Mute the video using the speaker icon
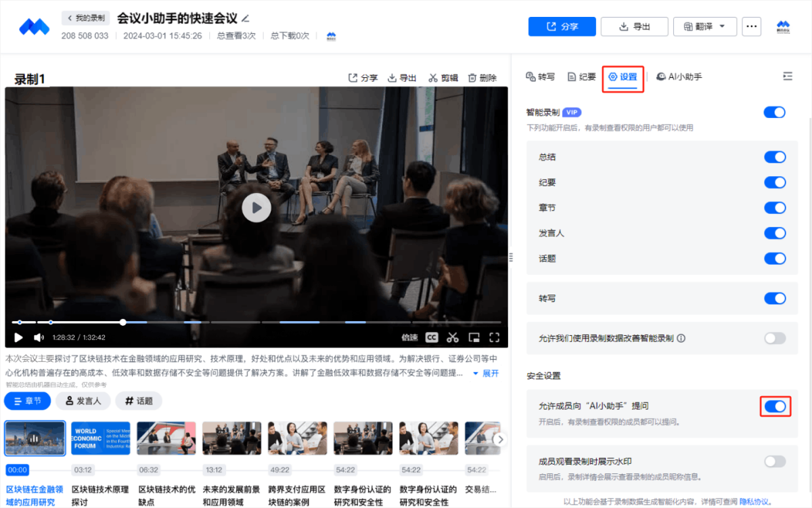Viewport: 812px width, 508px height. click(39, 337)
